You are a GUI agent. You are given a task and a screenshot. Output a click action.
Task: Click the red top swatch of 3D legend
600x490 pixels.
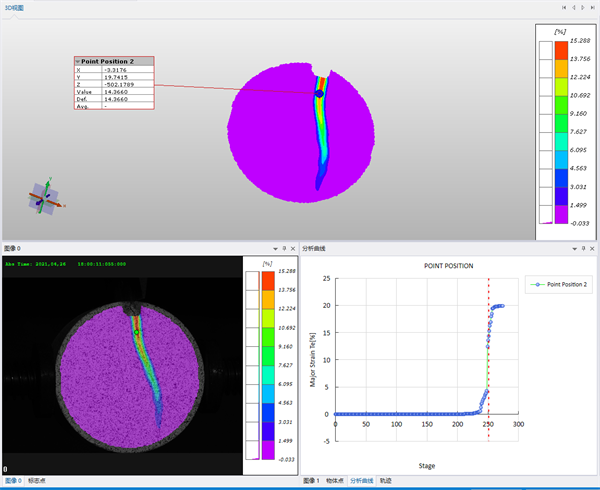click(x=561, y=50)
